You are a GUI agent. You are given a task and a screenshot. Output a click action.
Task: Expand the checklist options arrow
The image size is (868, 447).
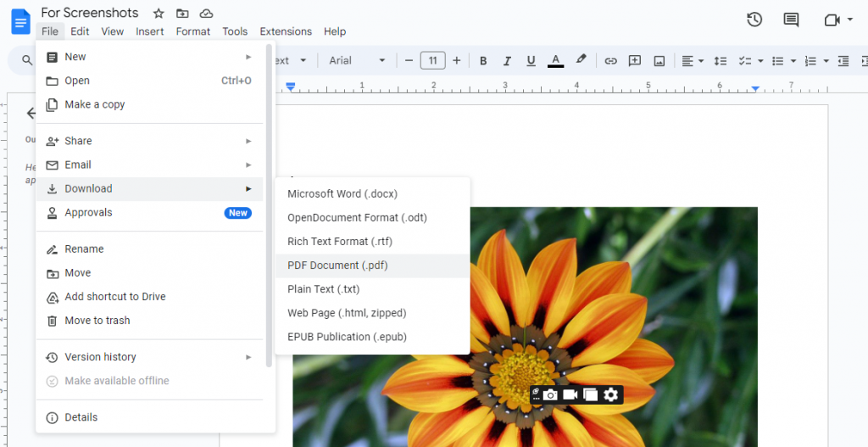pos(760,61)
